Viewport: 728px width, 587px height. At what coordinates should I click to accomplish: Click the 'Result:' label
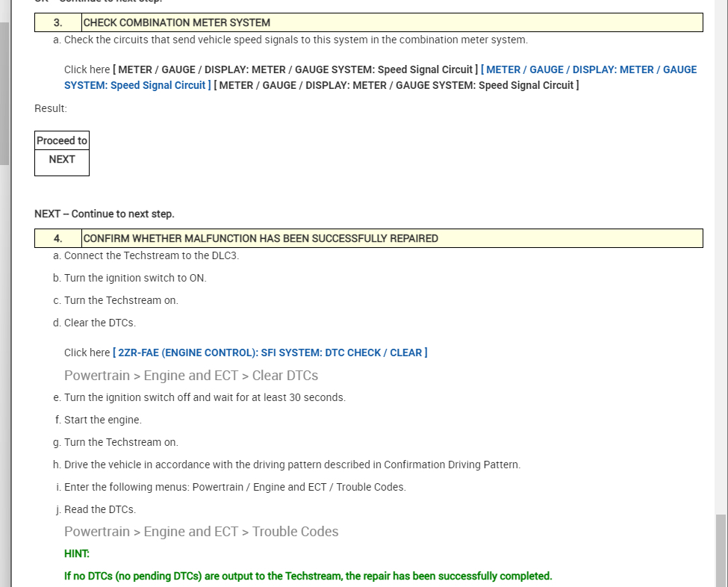pos(51,108)
